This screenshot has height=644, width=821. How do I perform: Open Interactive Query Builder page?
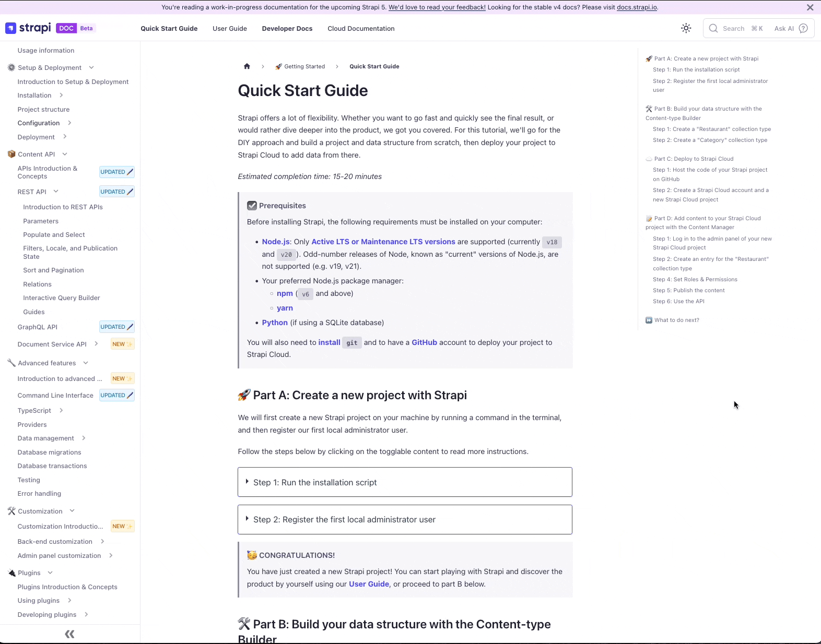62,298
